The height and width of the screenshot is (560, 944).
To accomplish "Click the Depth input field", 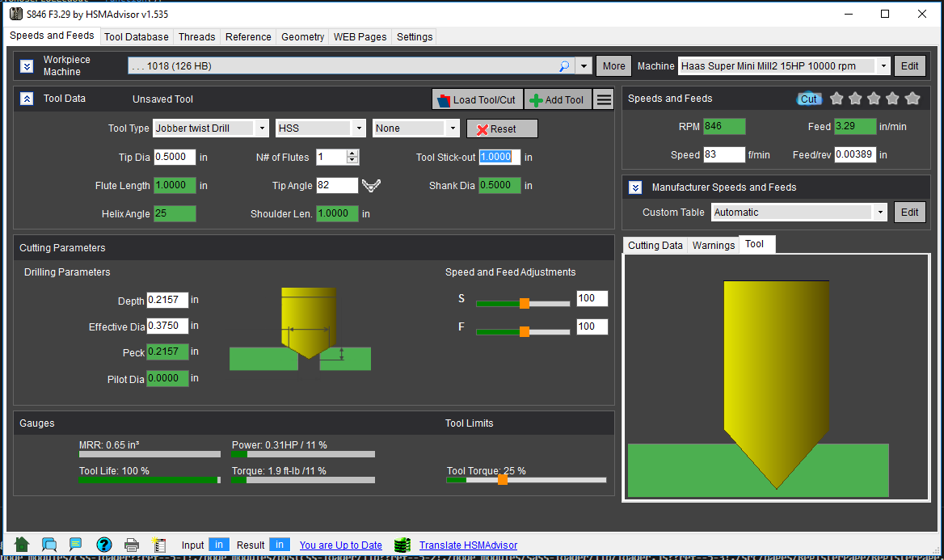I will point(167,301).
